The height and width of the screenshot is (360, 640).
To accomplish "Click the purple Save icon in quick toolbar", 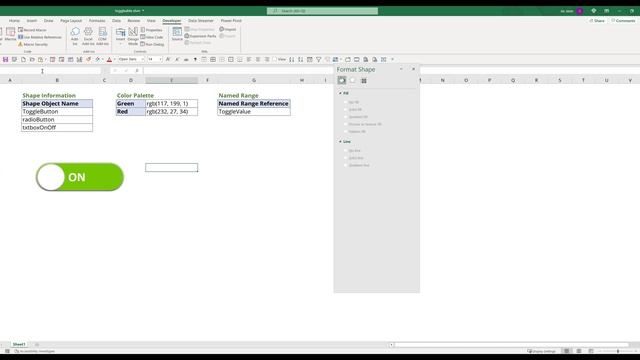I will (x=5, y=60).
